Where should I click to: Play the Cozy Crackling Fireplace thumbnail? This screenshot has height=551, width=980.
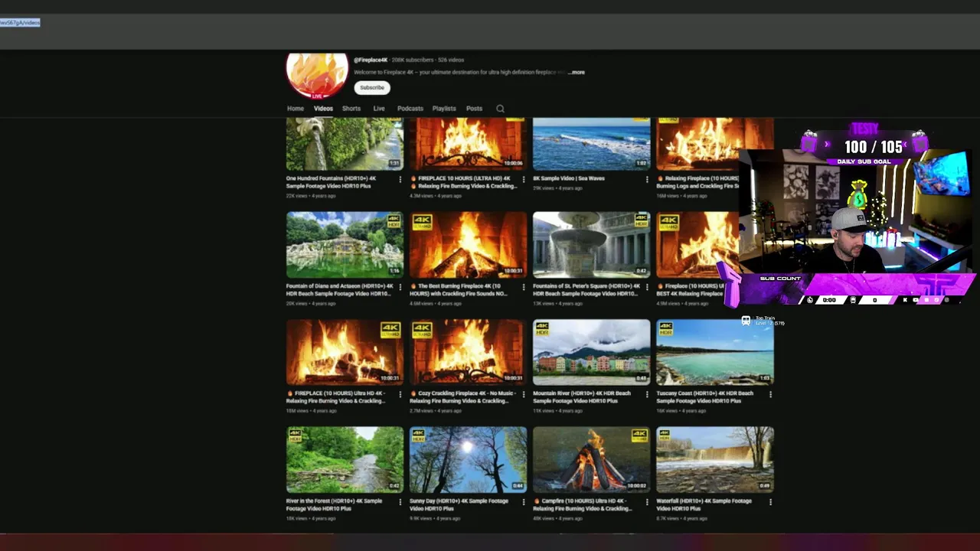click(x=468, y=352)
